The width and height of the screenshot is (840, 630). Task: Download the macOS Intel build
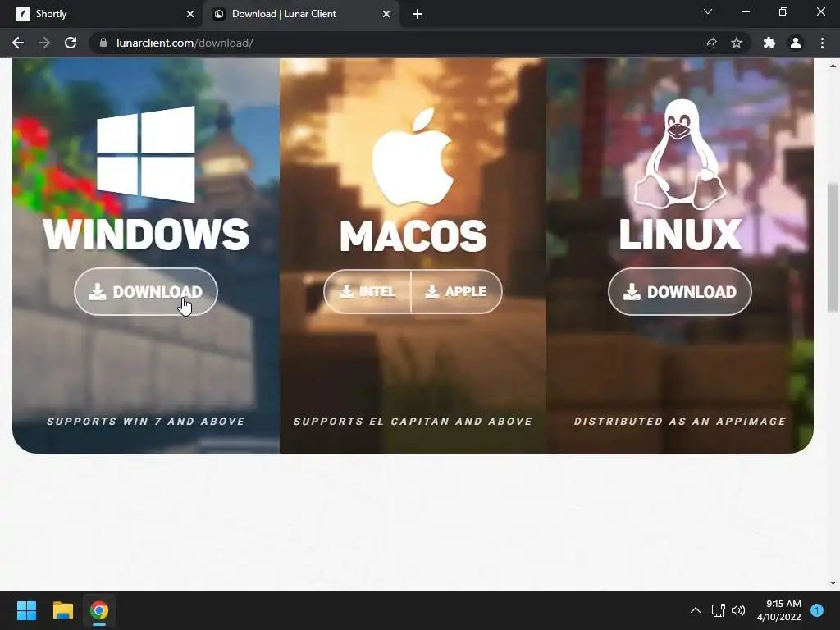coord(367,291)
